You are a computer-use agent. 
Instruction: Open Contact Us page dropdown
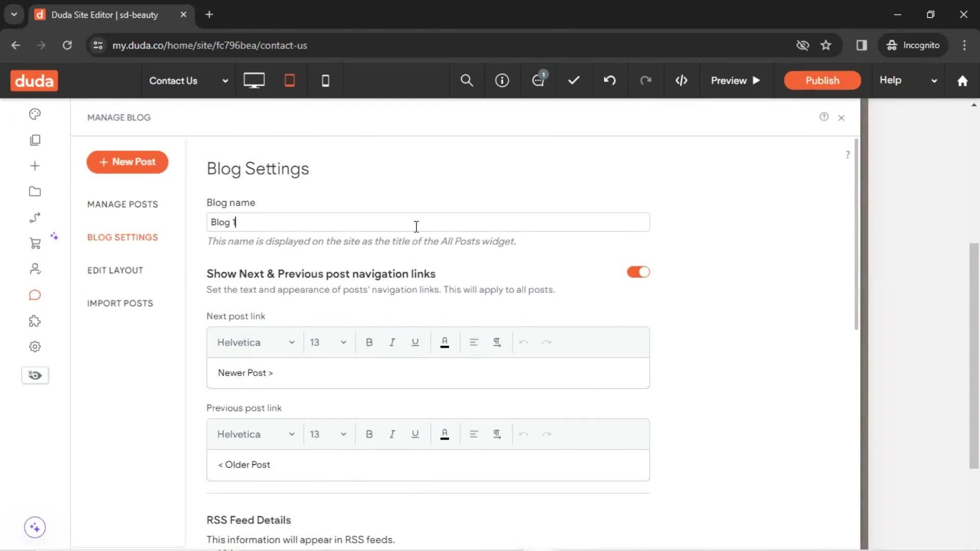pos(188,81)
